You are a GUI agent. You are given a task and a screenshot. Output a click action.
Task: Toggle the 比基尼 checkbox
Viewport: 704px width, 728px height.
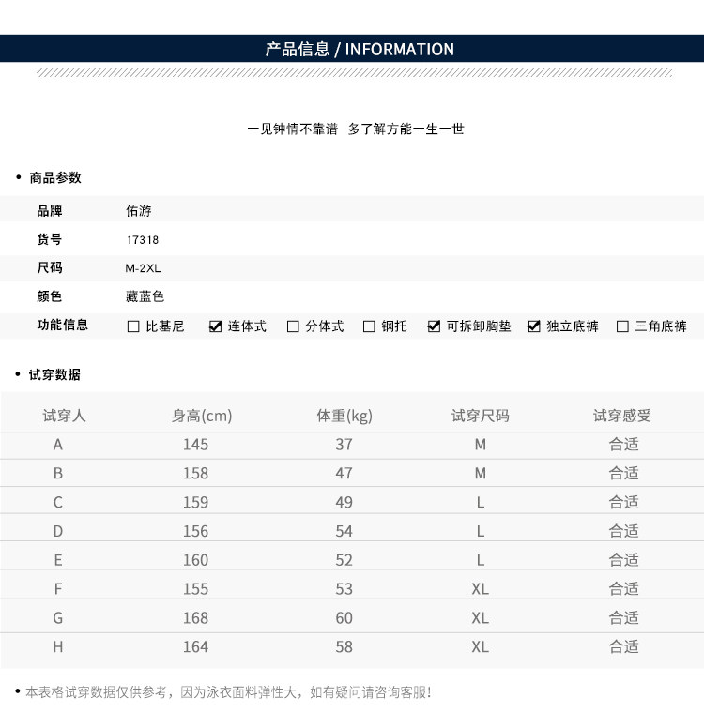pos(133,326)
